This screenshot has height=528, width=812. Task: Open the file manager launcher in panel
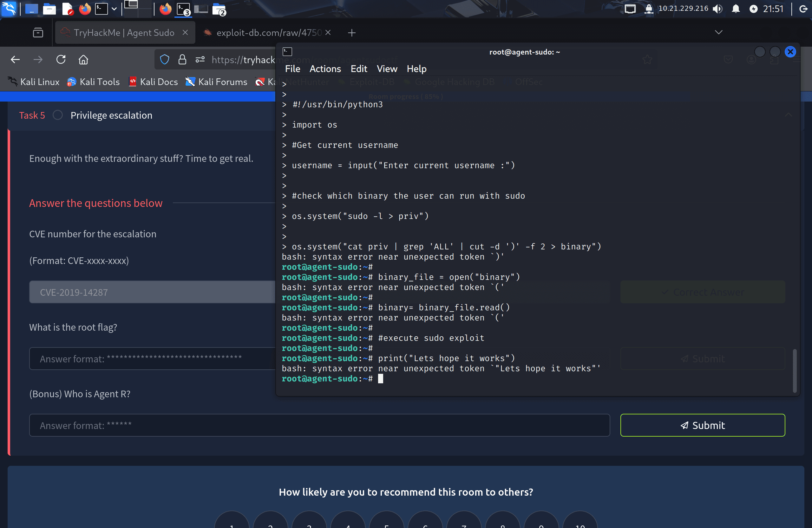coord(49,9)
